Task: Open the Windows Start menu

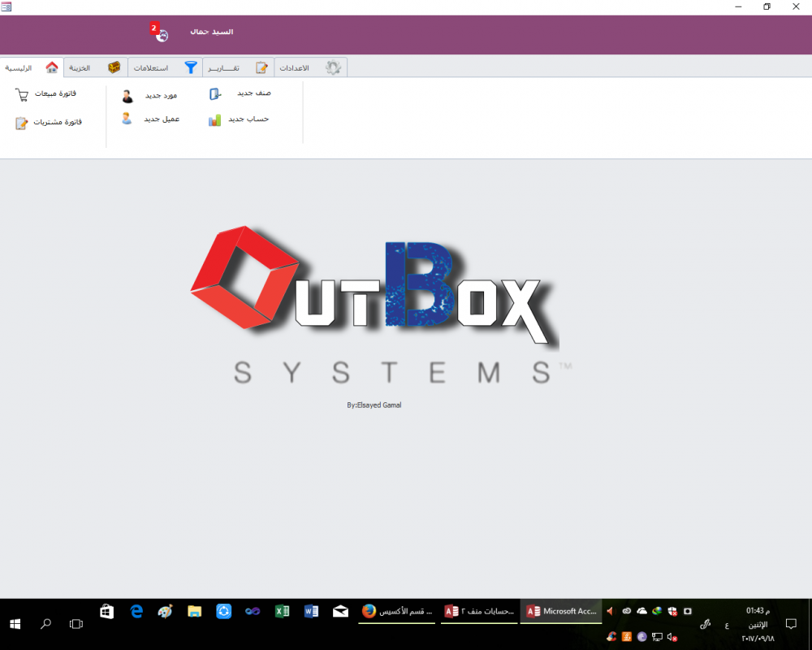Action: [15, 624]
